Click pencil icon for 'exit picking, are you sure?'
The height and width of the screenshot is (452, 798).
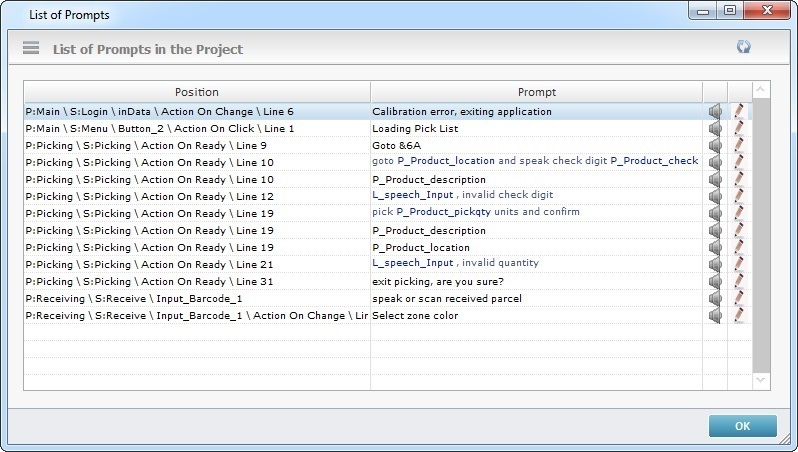coord(739,281)
